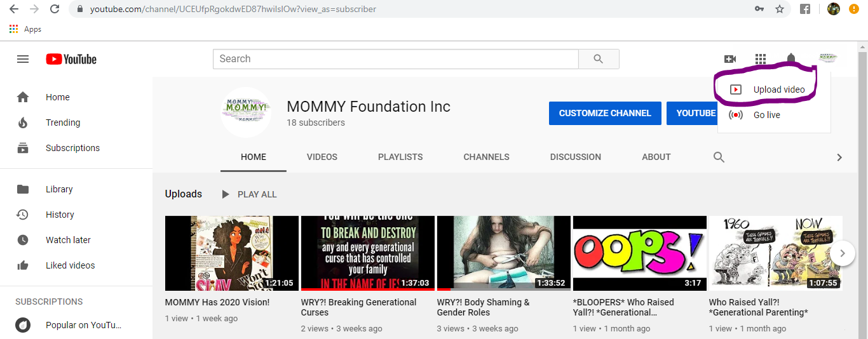
Task: Open Trending in the sidebar
Action: pyautogui.click(x=76, y=123)
